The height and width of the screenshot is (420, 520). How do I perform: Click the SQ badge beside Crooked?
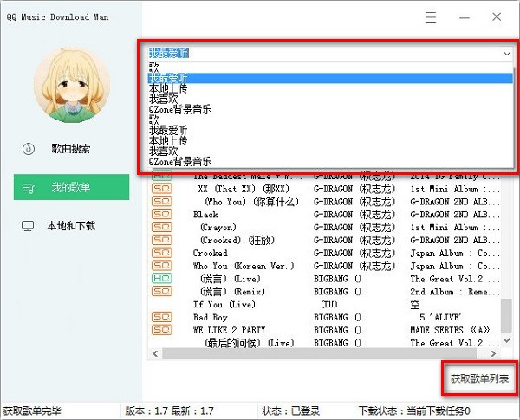pos(162,253)
